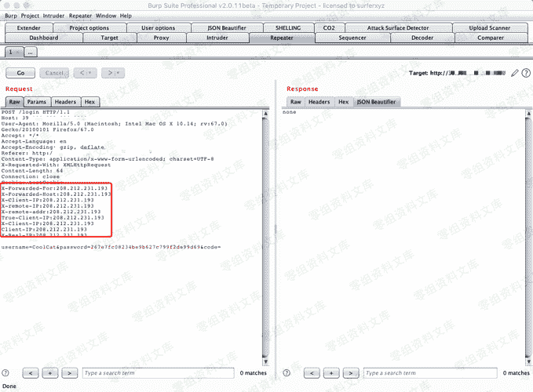533x392 pixels.
Task: Click the response search previous match button
Action: click(x=311, y=373)
